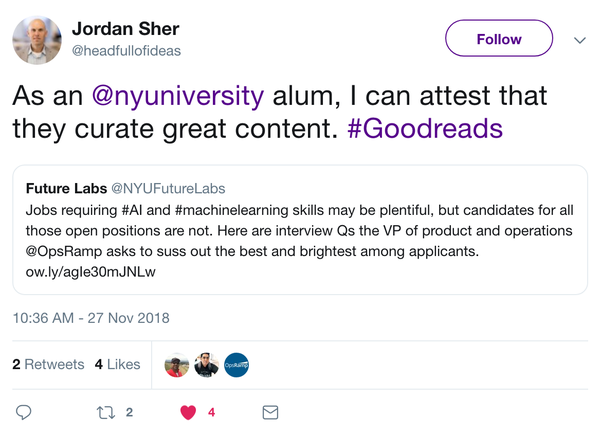Click the OpsRamp liker avatar
The width and height of the screenshot is (600, 437).
tap(236, 366)
